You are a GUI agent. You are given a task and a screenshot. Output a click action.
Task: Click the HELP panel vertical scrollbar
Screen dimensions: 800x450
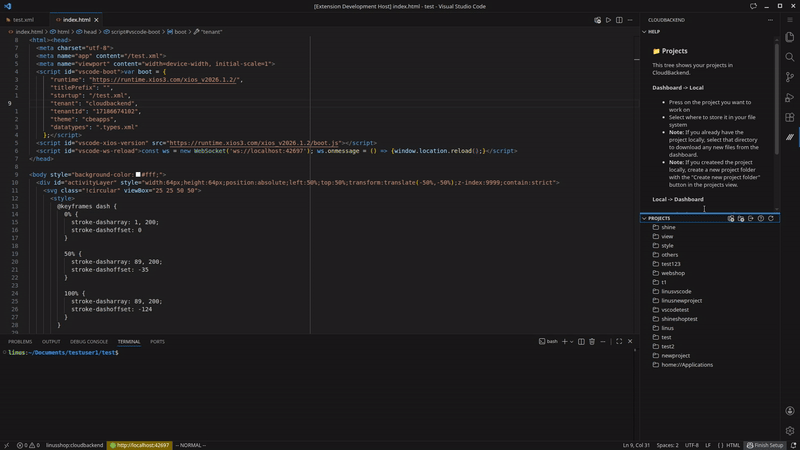[777, 99]
